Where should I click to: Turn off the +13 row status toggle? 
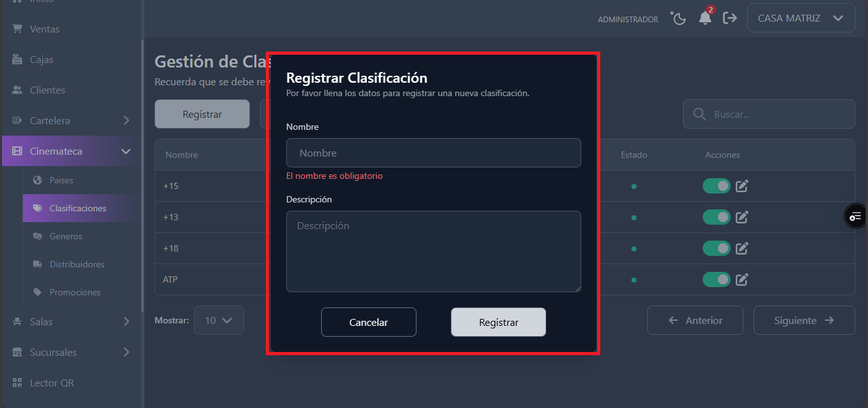(x=717, y=217)
